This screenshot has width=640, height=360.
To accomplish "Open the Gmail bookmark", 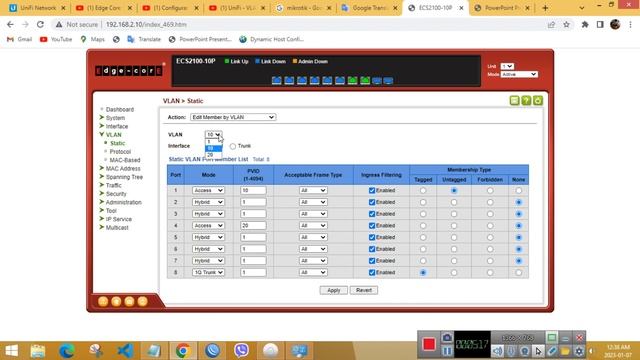I will click(20, 39).
